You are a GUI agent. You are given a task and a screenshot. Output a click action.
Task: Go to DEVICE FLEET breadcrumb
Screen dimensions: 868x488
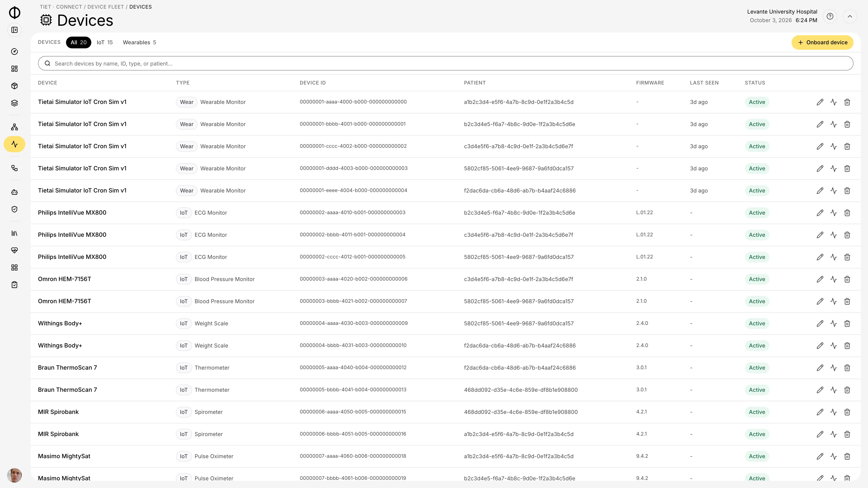click(106, 7)
